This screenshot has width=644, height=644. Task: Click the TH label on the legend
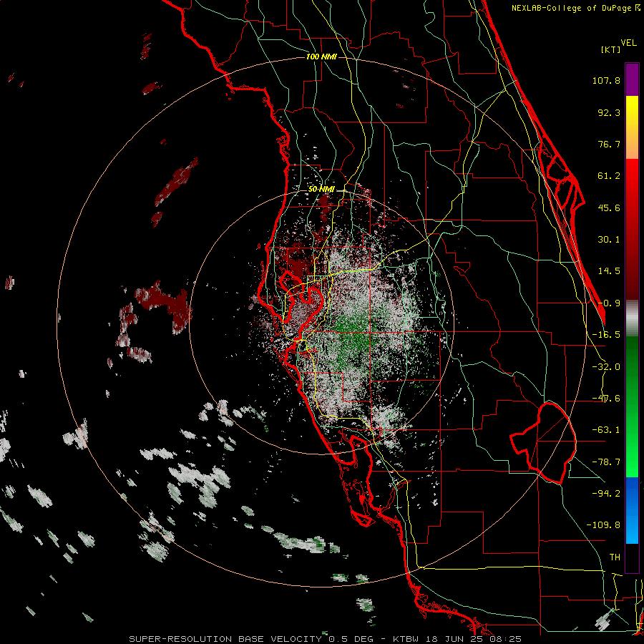(615, 557)
